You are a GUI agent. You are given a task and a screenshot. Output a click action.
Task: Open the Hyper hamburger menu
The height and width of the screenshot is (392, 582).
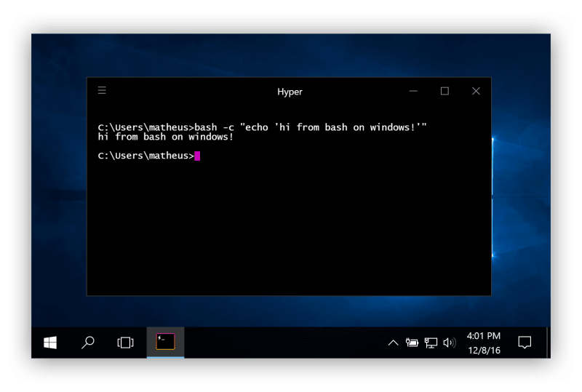click(x=102, y=90)
